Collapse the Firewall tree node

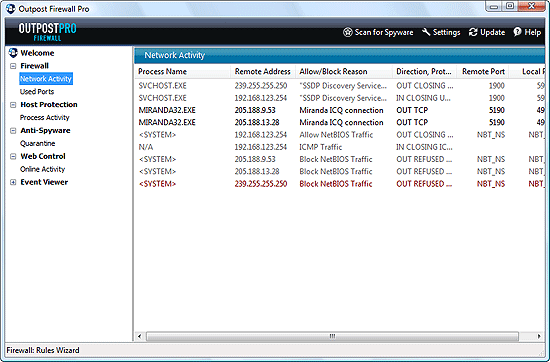(13, 66)
